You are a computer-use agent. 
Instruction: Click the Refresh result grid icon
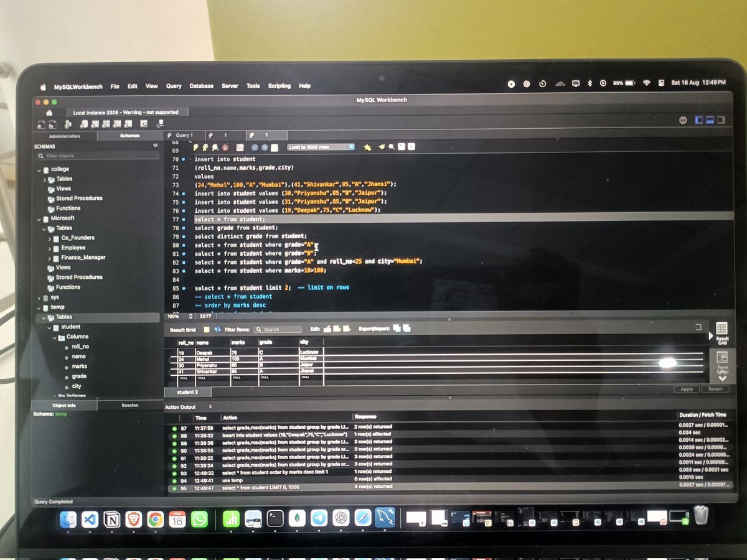tap(217, 329)
